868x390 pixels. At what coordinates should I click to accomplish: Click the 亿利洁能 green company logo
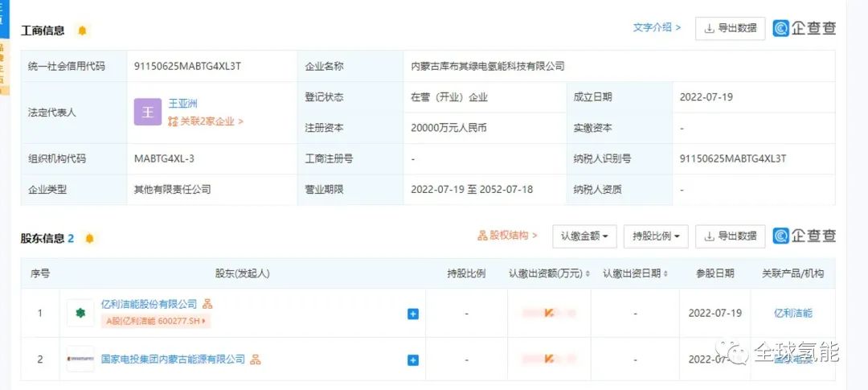[80, 313]
